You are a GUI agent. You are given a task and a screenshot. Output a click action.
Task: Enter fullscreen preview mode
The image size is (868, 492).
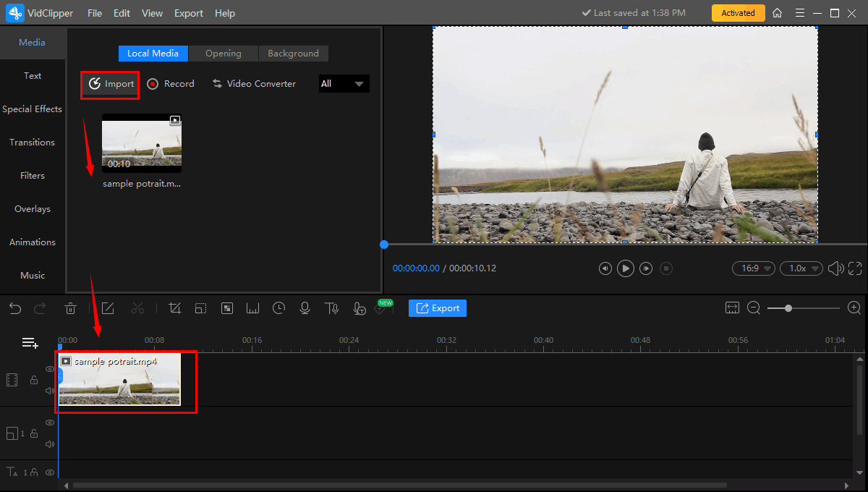coord(854,268)
